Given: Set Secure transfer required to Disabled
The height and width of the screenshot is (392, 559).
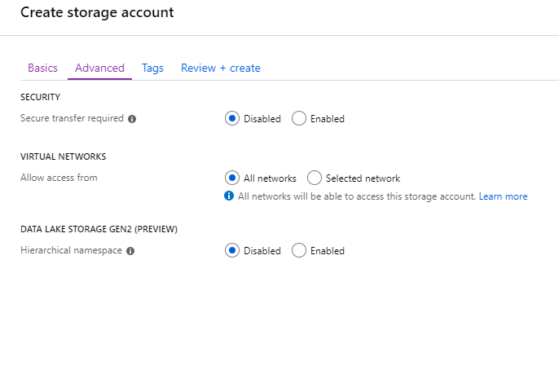Looking at the screenshot, I should click(x=232, y=118).
